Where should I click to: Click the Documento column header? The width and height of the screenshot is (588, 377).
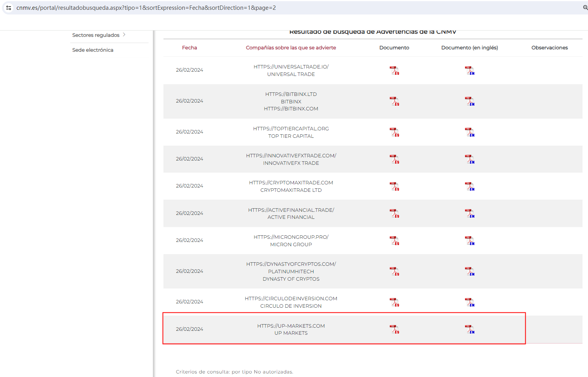coord(394,48)
